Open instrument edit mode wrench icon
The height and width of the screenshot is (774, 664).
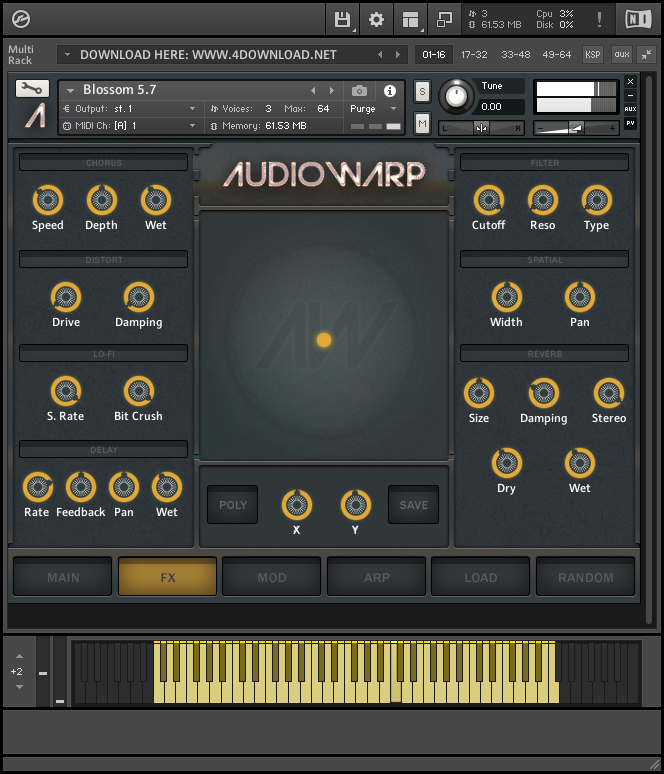coord(32,89)
